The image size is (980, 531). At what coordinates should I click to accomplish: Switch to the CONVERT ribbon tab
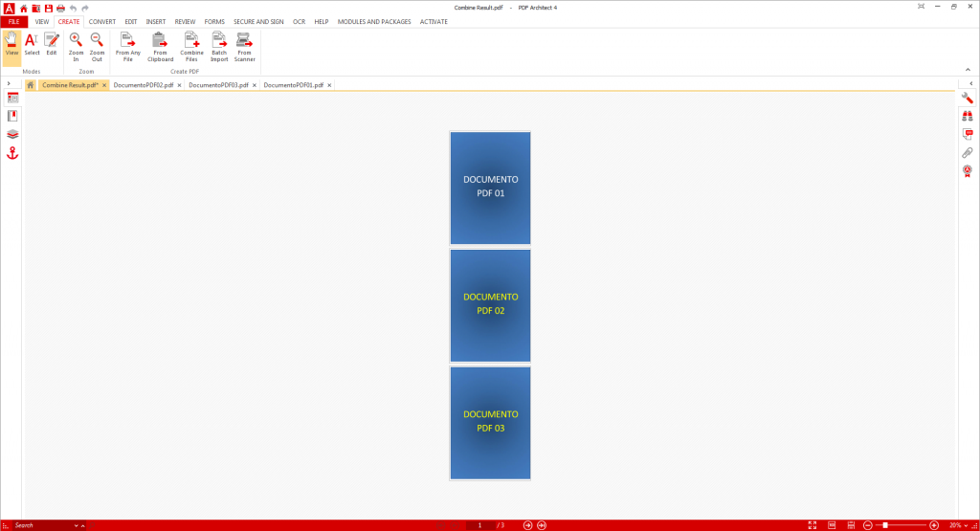tap(101, 22)
